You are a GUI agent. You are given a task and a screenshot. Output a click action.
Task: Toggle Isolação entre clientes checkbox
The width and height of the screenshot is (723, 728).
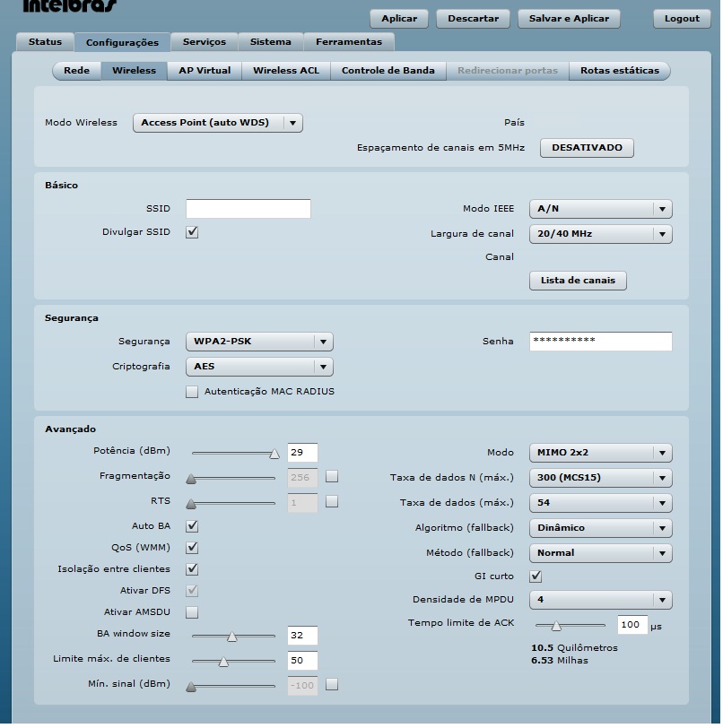tap(192, 569)
